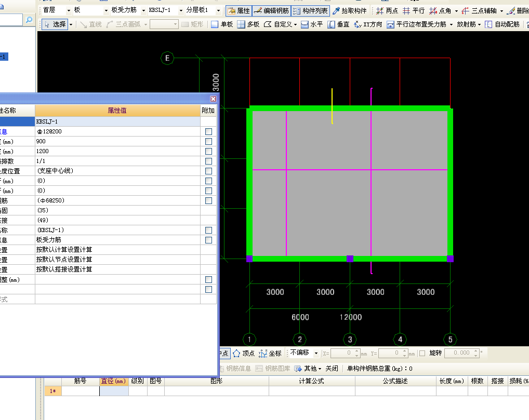Tick 附加 checkbox for ⌀12@200 row

[208, 131]
